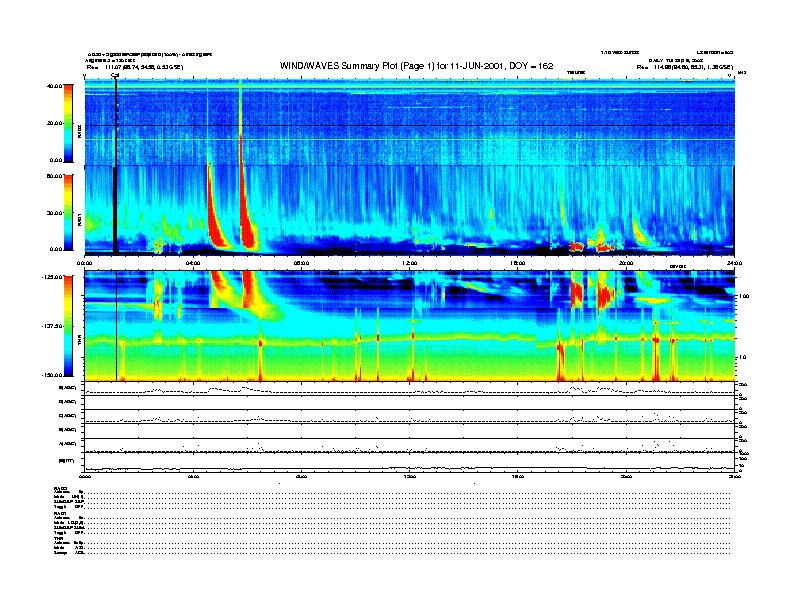Click the -137.50 label on TNR scale
The width and height of the screenshot is (792, 612).
52,326
